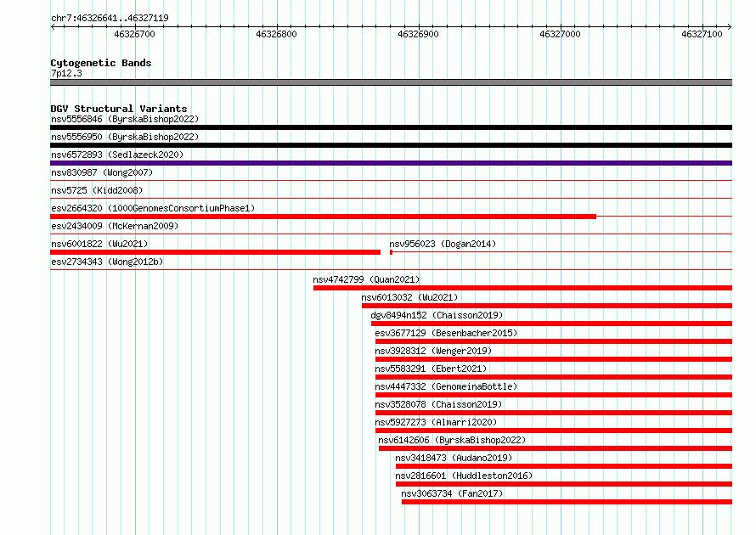Select the red bar under nsv3928312 (Wenger2019)

(x=554, y=359)
